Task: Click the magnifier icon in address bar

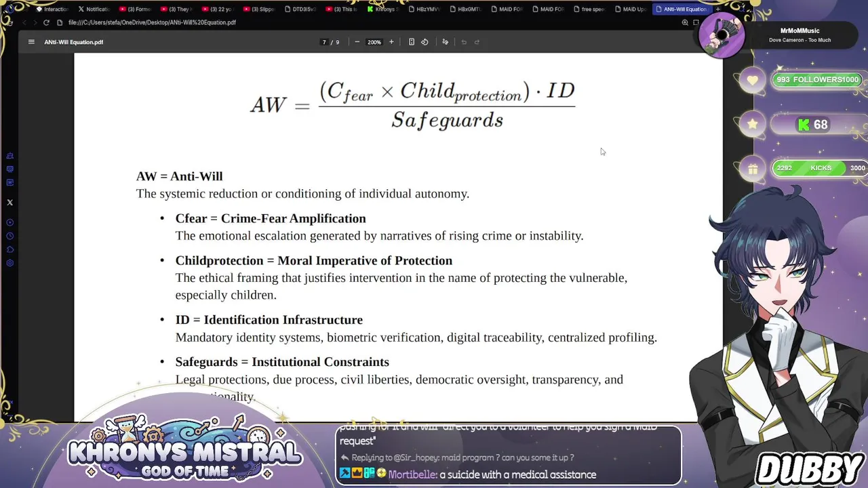Action: point(685,22)
